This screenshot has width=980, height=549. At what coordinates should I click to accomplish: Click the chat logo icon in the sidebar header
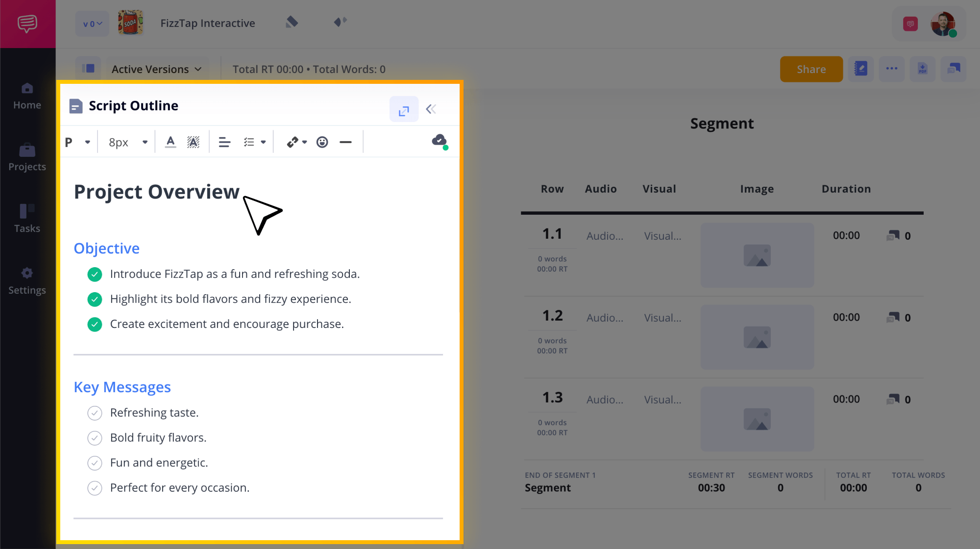[x=27, y=24]
